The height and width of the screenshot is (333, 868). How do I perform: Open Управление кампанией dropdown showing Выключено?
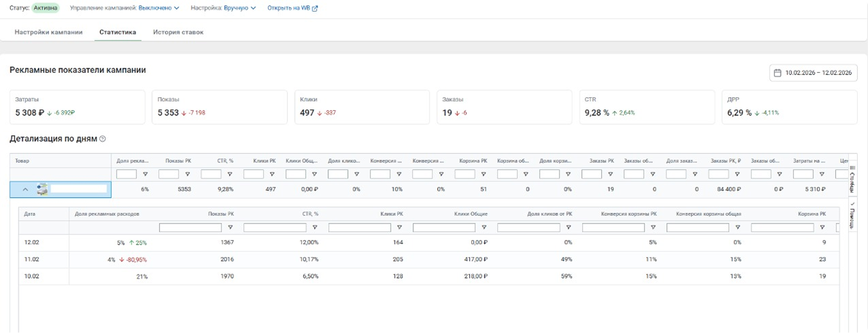point(158,8)
